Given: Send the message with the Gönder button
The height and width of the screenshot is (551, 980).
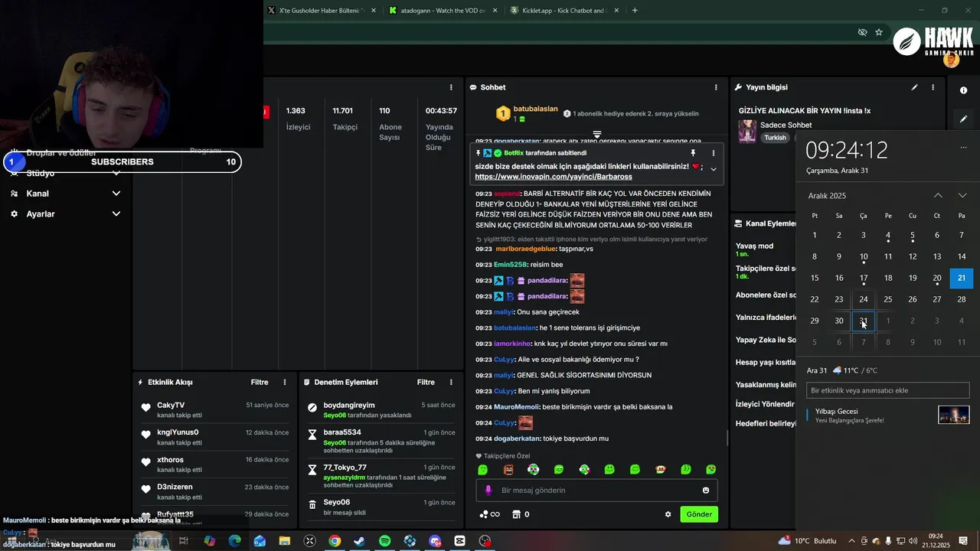Looking at the screenshot, I should tap(699, 514).
